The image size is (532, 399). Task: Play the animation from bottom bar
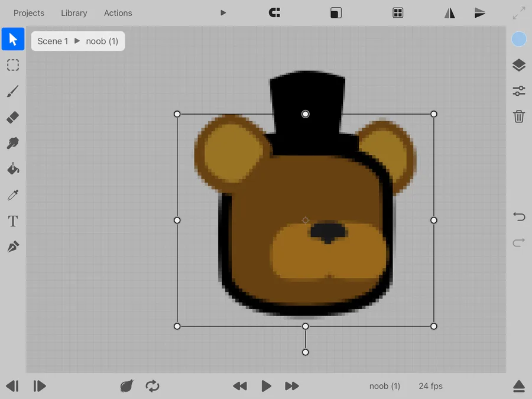(267, 386)
